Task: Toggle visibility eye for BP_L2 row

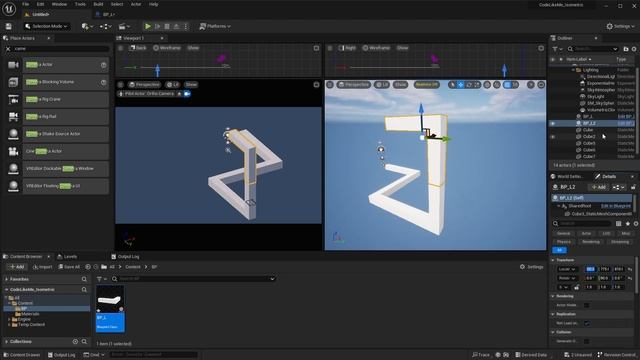Action: pyautogui.click(x=553, y=123)
